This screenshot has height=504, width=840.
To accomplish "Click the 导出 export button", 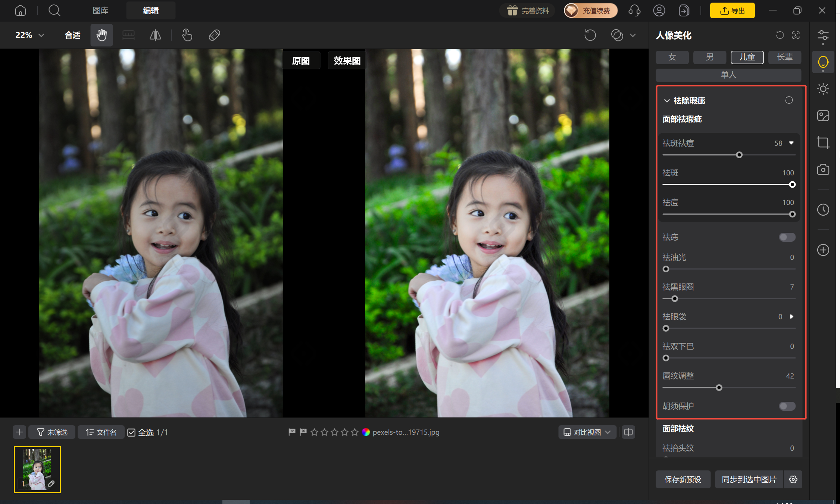I will [732, 10].
